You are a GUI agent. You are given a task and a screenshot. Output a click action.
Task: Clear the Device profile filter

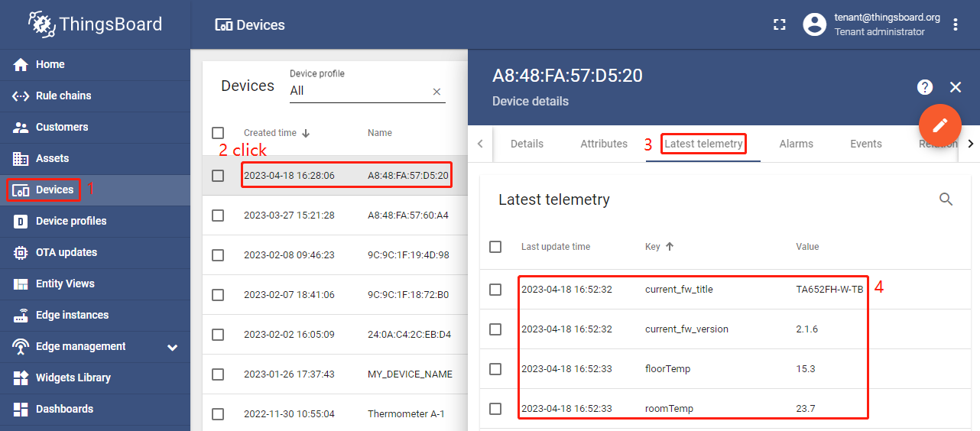point(437,92)
